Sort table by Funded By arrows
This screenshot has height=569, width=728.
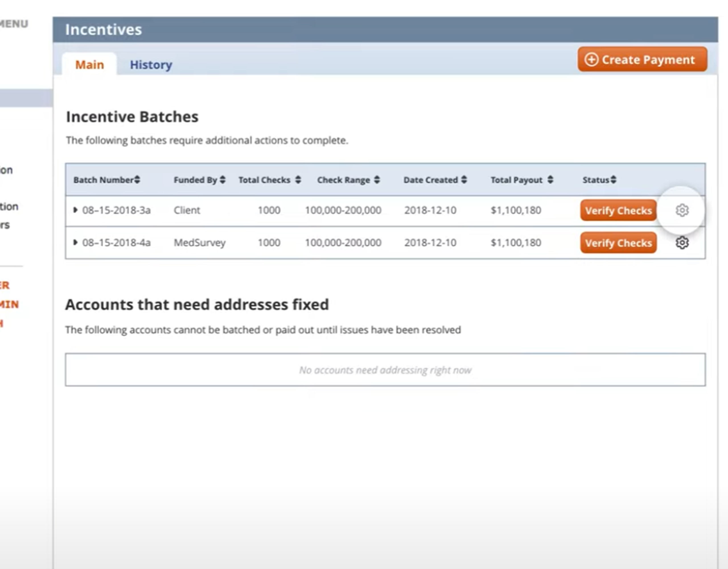point(223,180)
